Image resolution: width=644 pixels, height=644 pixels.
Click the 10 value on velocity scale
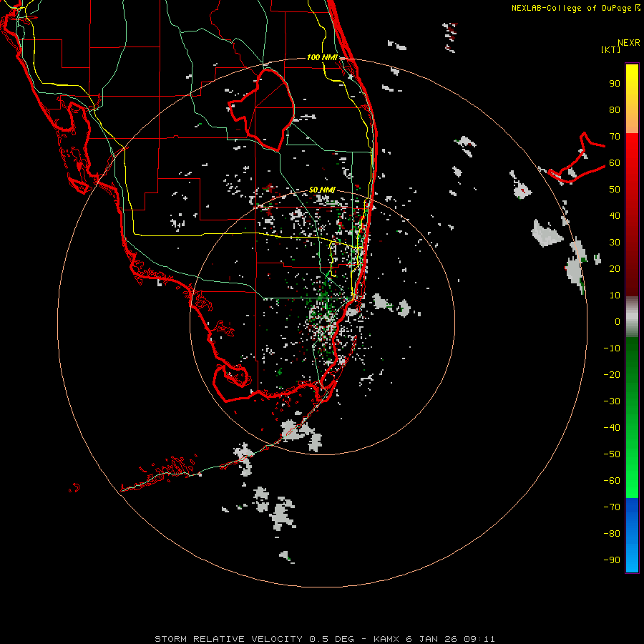pos(615,296)
